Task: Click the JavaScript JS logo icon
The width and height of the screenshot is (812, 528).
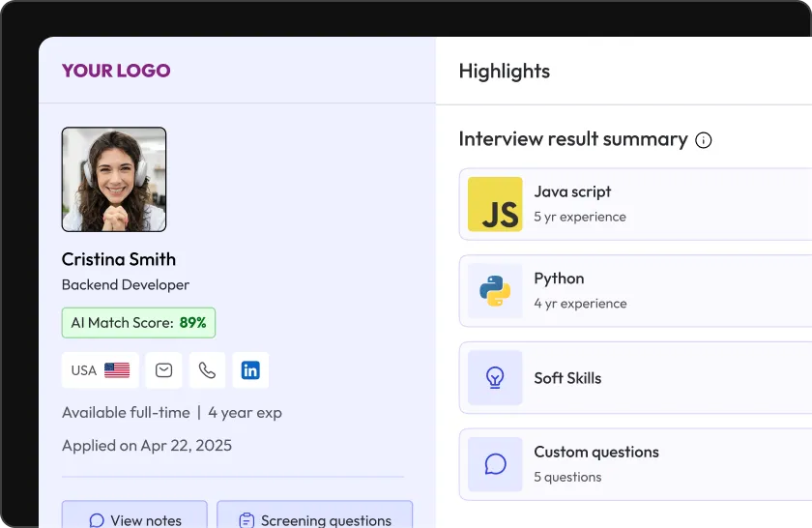Action: (495, 204)
